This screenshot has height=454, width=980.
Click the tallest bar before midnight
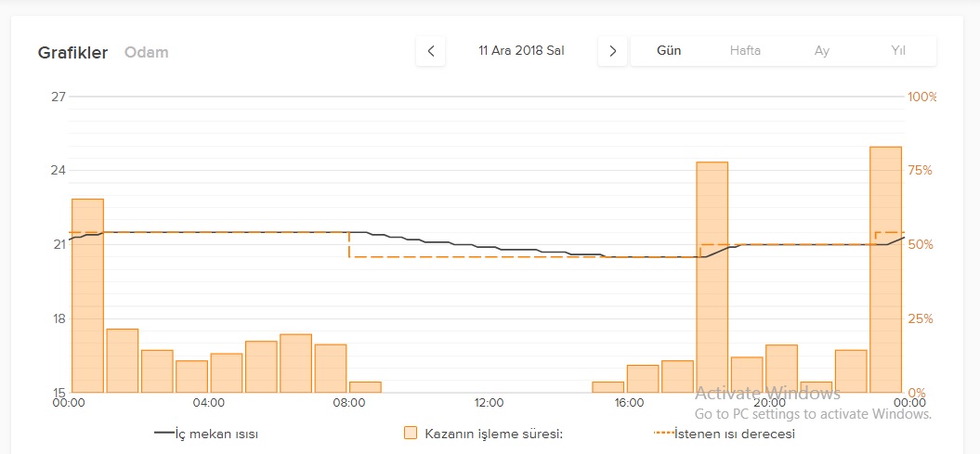pos(885,270)
